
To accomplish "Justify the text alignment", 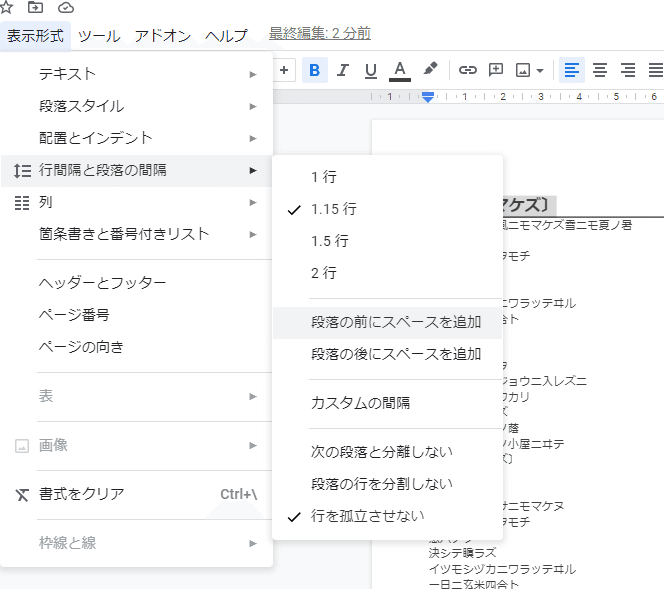I will tap(656, 70).
